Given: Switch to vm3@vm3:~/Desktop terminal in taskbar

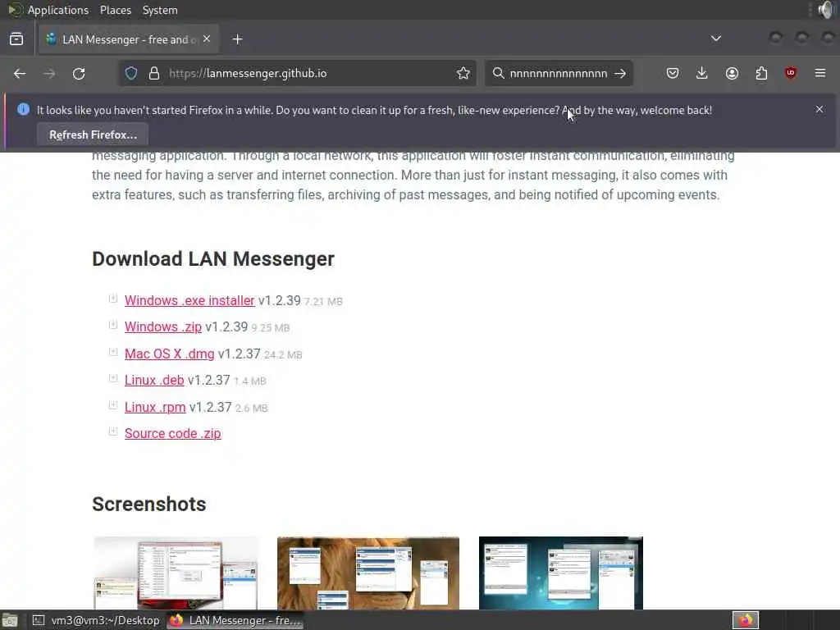Looking at the screenshot, I should point(97,620).
